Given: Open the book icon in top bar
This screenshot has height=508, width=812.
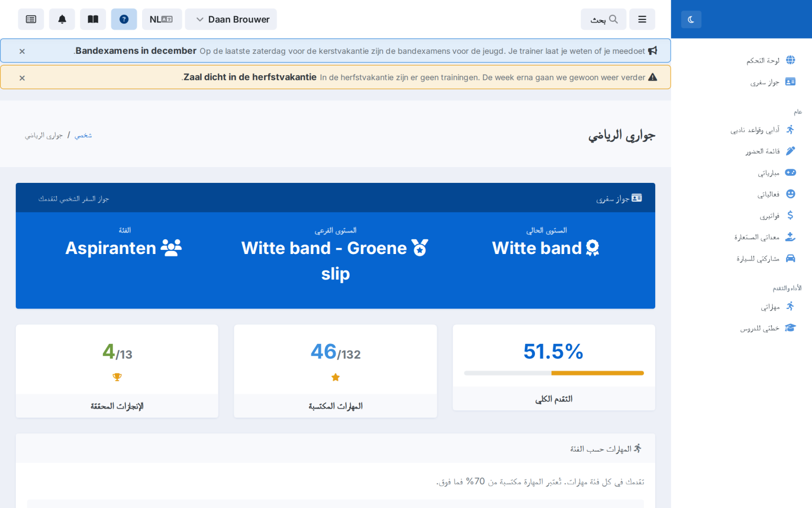Looking at the screenshot, I should [x=93, y=19].
